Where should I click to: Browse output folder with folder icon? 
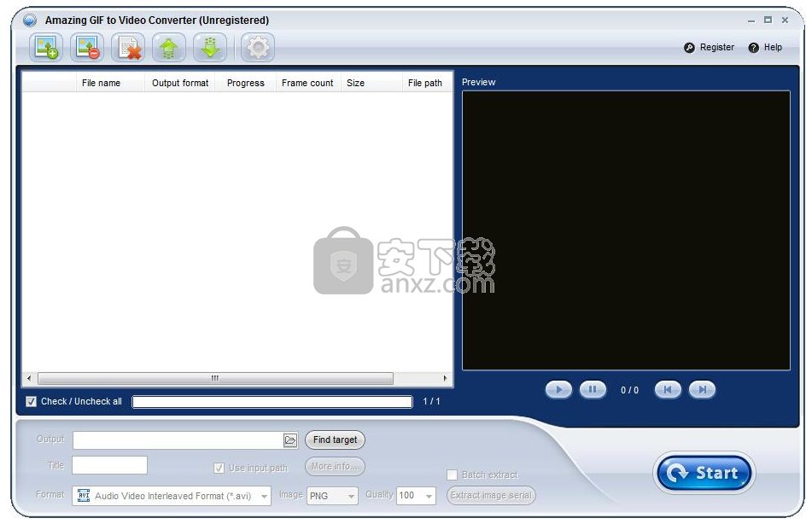tap(290, 440)
